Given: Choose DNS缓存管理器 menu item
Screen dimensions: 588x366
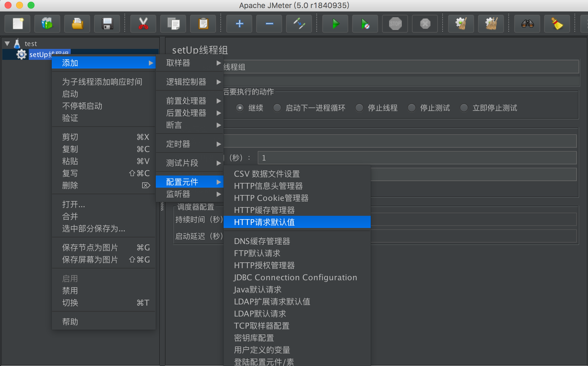Looking at the screenshot, I should pos(297,241).
